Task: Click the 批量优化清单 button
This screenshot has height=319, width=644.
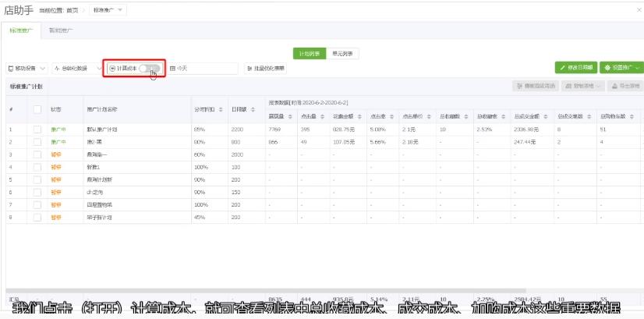Action: point(265,68)
